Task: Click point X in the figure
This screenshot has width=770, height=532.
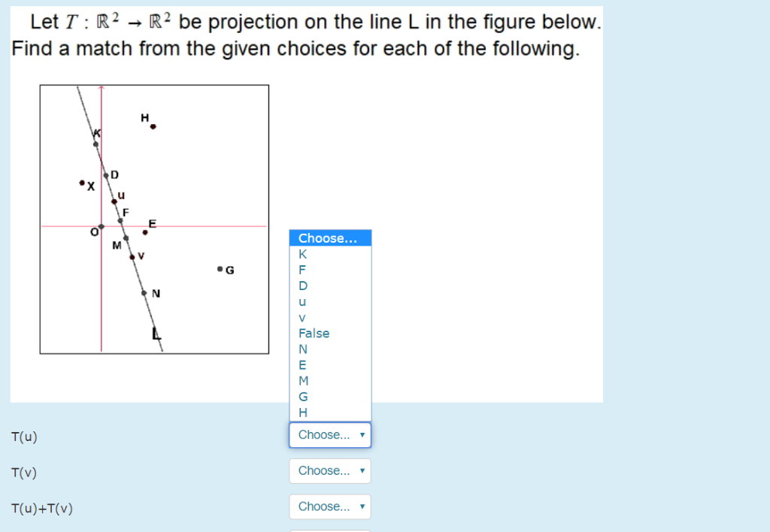Action: point(83,181)
